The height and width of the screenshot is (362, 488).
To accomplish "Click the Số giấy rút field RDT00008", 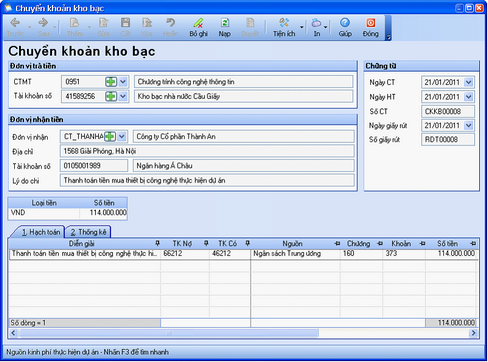I will point(448,139).
